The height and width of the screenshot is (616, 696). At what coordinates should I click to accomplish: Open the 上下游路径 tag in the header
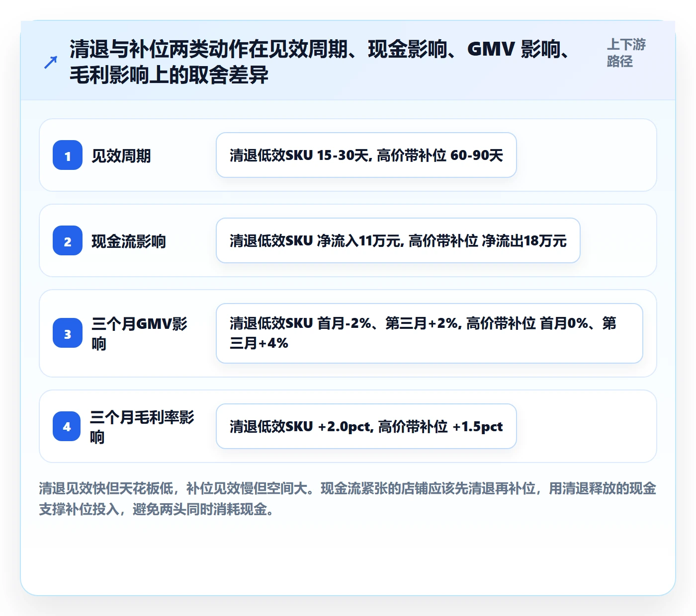pyautogui.click(x=626, y=53)
